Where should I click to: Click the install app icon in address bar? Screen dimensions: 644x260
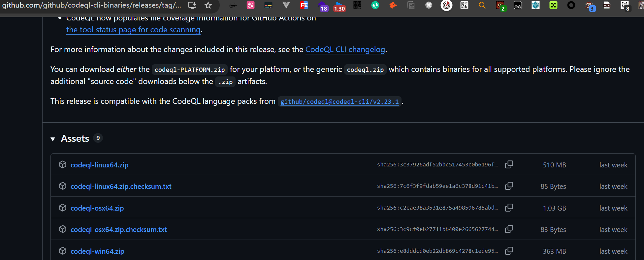(192, 5)
